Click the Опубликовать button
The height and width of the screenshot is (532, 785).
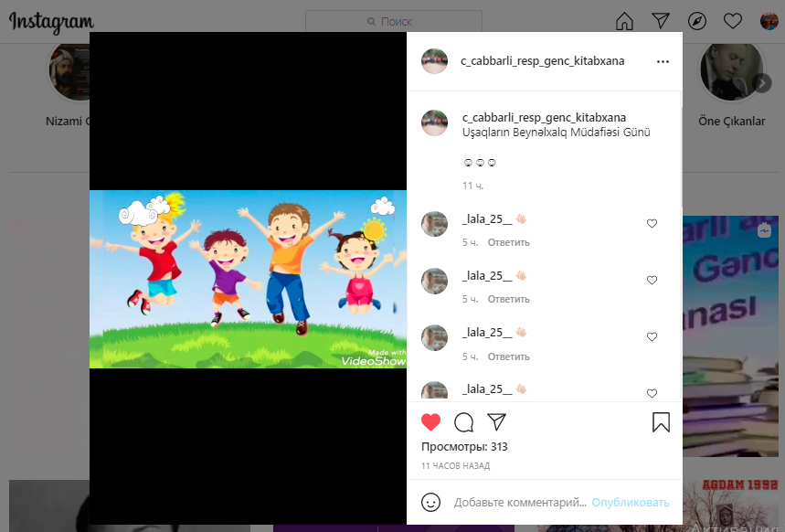click(631, 503)
